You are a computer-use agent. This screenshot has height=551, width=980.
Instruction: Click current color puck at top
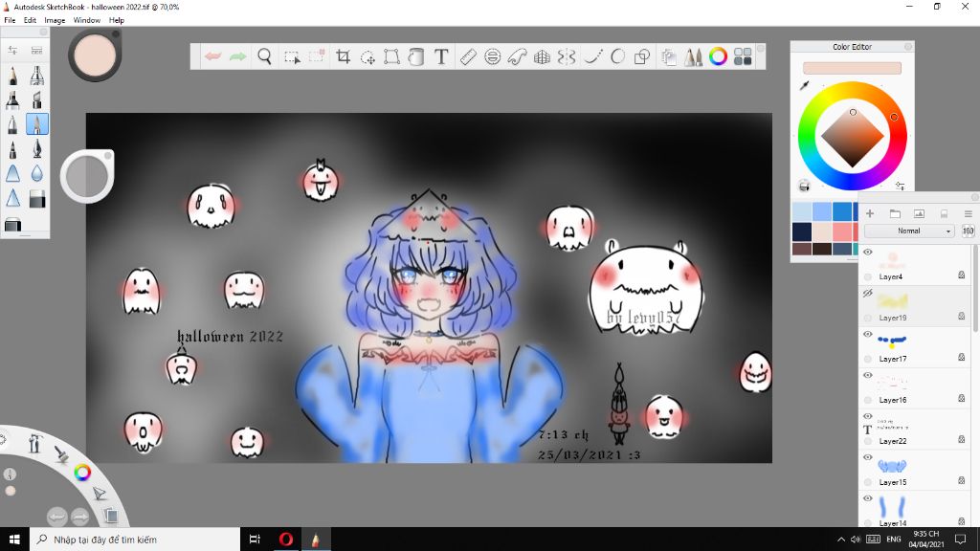(95, 55)
